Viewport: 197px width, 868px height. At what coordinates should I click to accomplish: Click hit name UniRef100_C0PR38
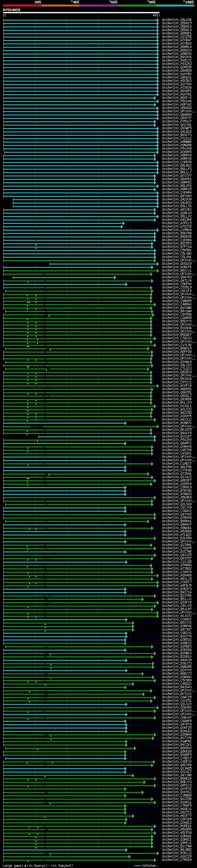tap(177, 162)
